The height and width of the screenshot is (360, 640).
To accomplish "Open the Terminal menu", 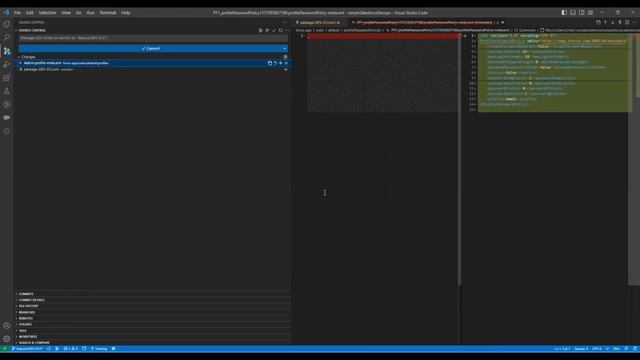I will click(x=108, y=13).
